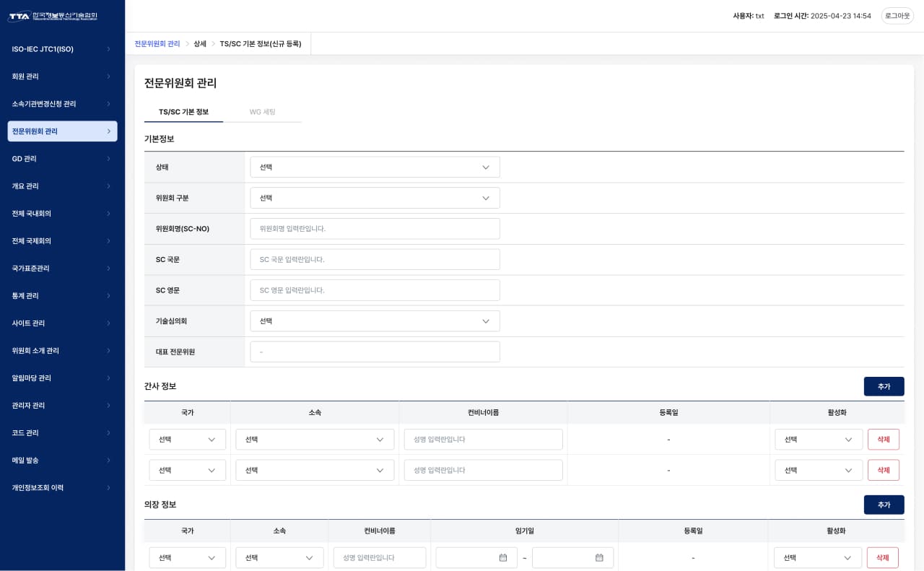Click the arrow beside 메일 발송
The height and width of the screenshot is (571, 924).
(x=108, y=461)
